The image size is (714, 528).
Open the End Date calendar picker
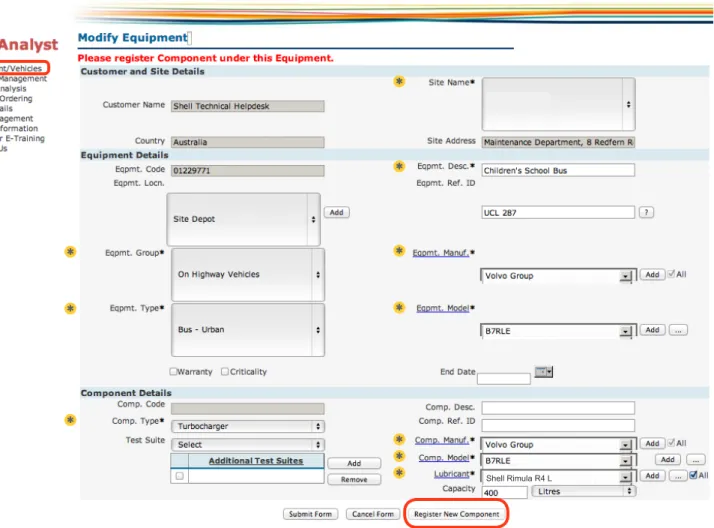(544, 371)
